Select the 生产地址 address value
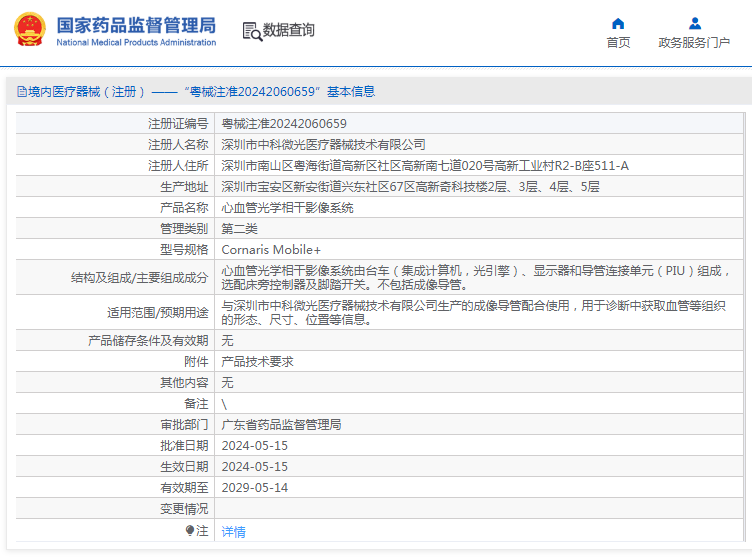Screen dimensions: 752x557 [x=410, y=187]
